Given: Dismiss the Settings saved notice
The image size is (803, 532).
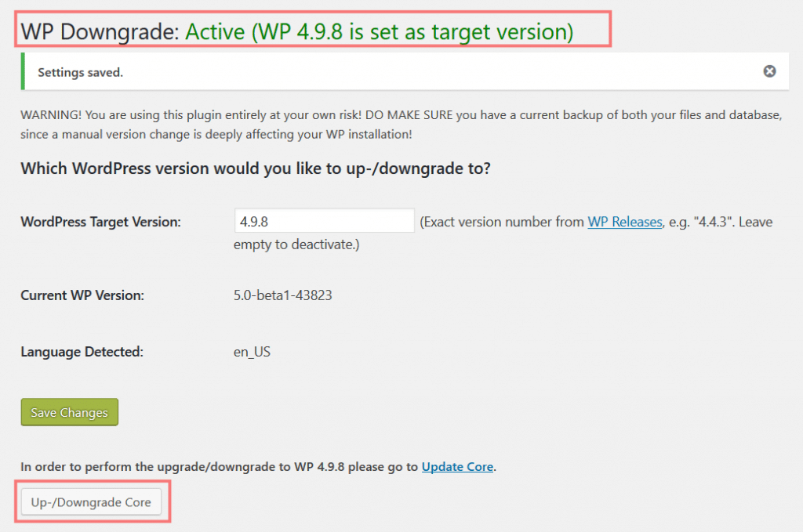Looking at the screenshot, I should coord(769,71).
